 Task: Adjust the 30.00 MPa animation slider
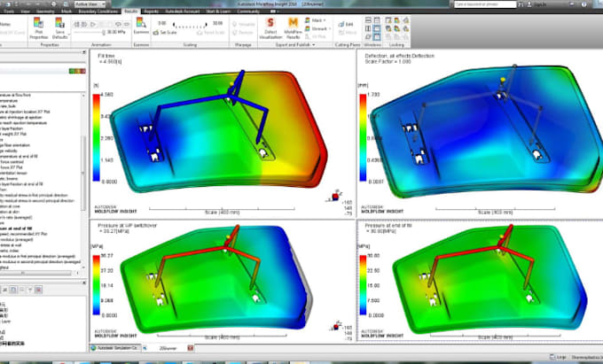click(90, 33)
